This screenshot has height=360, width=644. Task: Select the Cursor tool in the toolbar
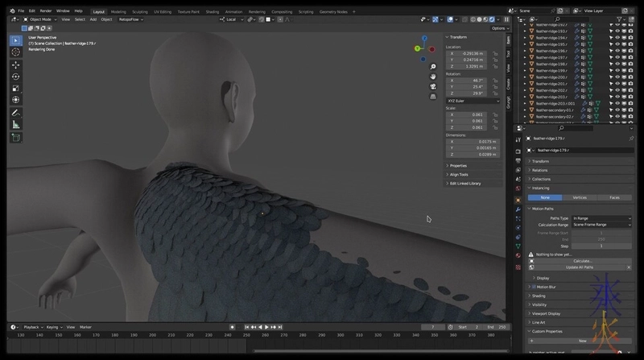coord(15,52)
